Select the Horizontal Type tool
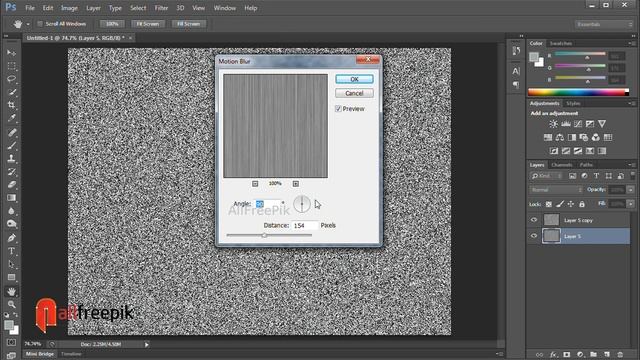Screen dimensions: 640x360 11,251
